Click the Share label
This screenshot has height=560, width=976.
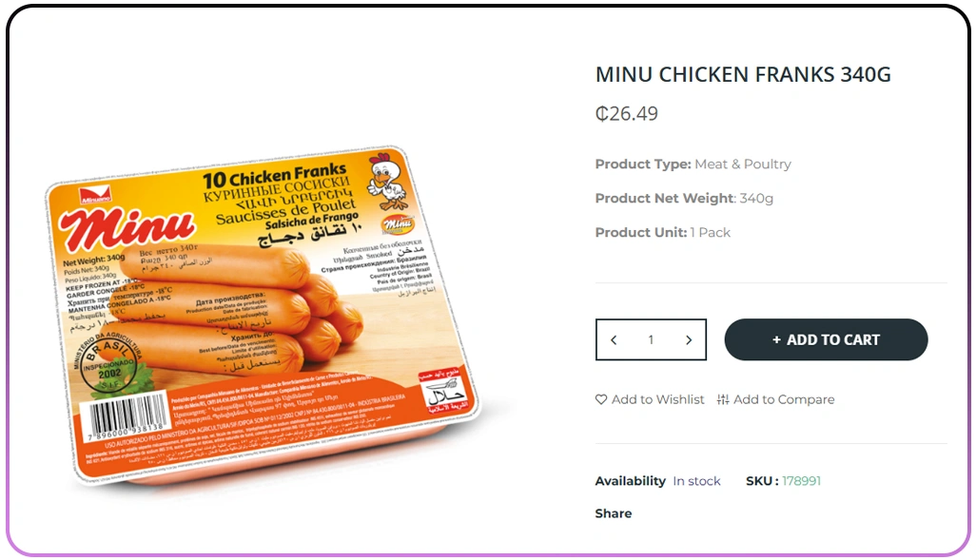pos(614,513)
